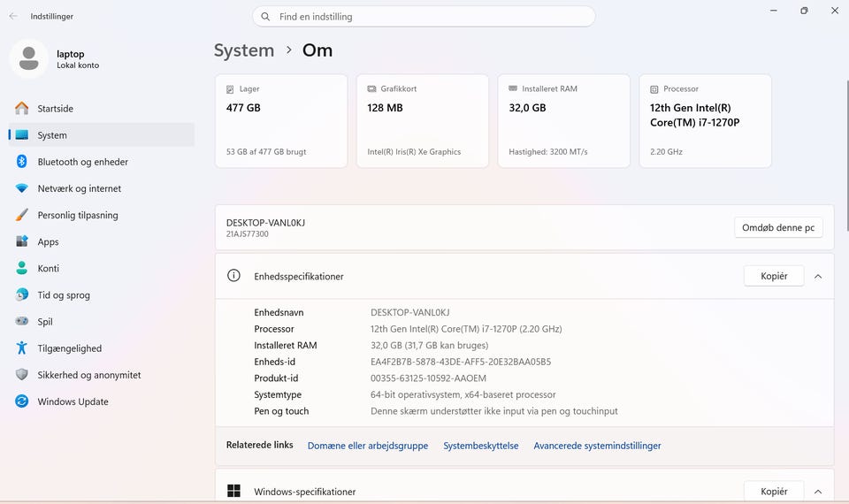The image size is (849, 504).
Task: Collapse the Enhedsspecifikationer section chevron
Action: [x=818, y=276]
